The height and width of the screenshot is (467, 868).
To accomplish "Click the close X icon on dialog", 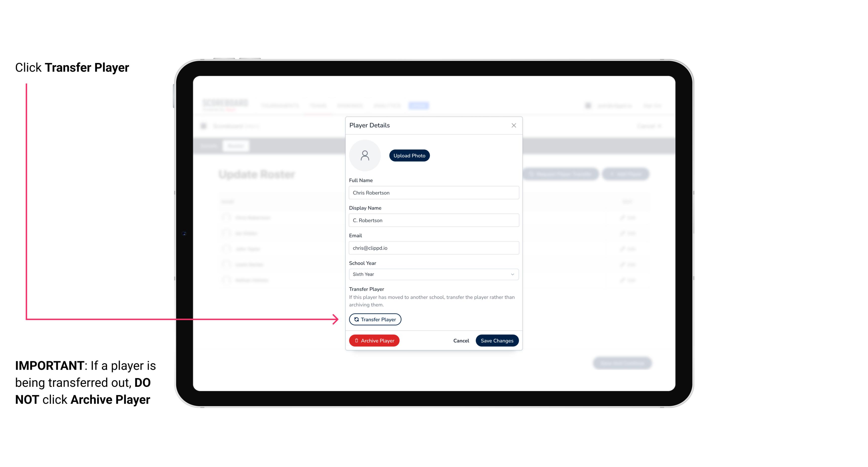I will click(513, 125).
